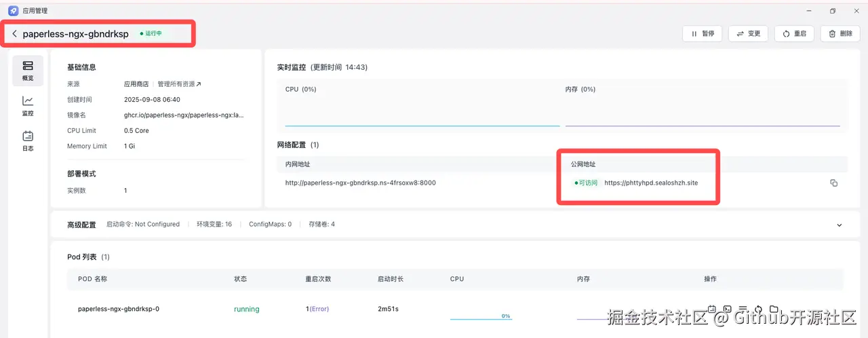Expand the 高级配置 section chevron
Viewport: 868px width, 338px height.
tap(839, 225)
